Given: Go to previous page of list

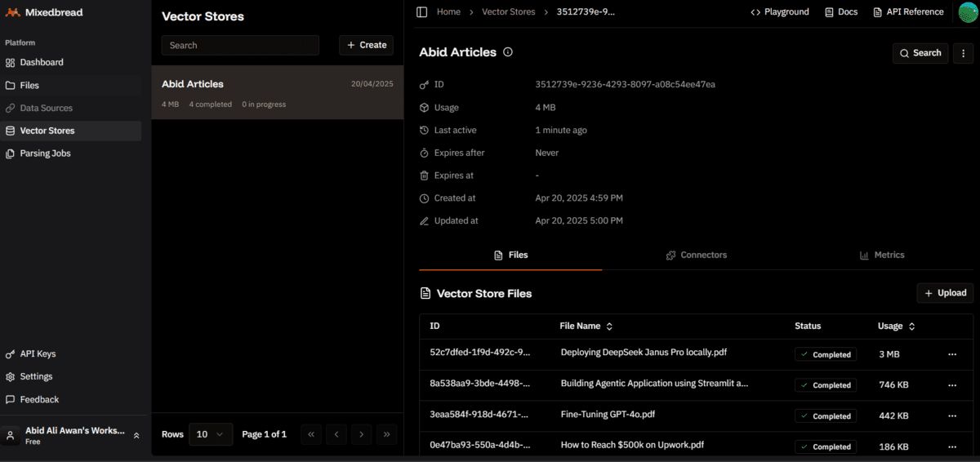Looking at the screenshot, I should coord(336,434).
